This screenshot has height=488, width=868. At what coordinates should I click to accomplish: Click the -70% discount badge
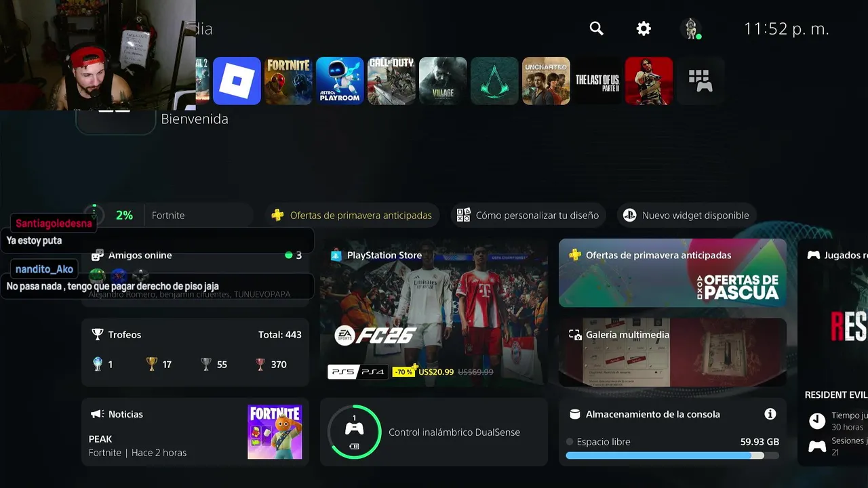click(403, 372)
